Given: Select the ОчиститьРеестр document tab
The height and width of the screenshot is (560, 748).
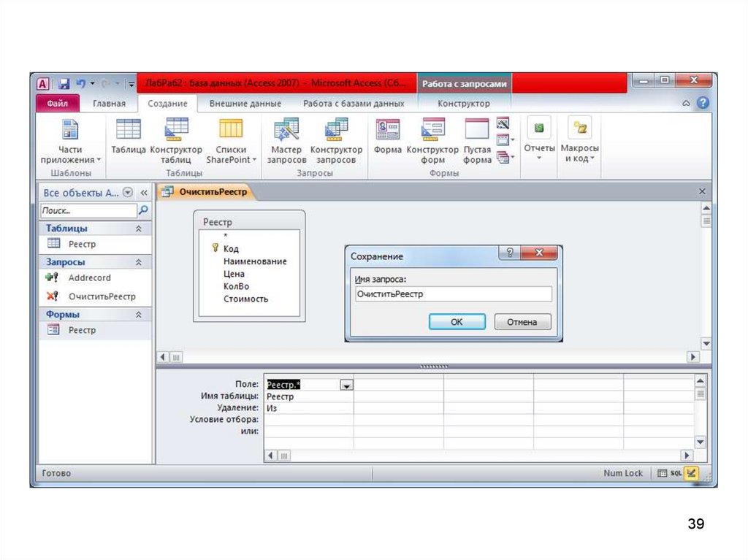Looking at the screenshot, I should click(x=207, y=192).
